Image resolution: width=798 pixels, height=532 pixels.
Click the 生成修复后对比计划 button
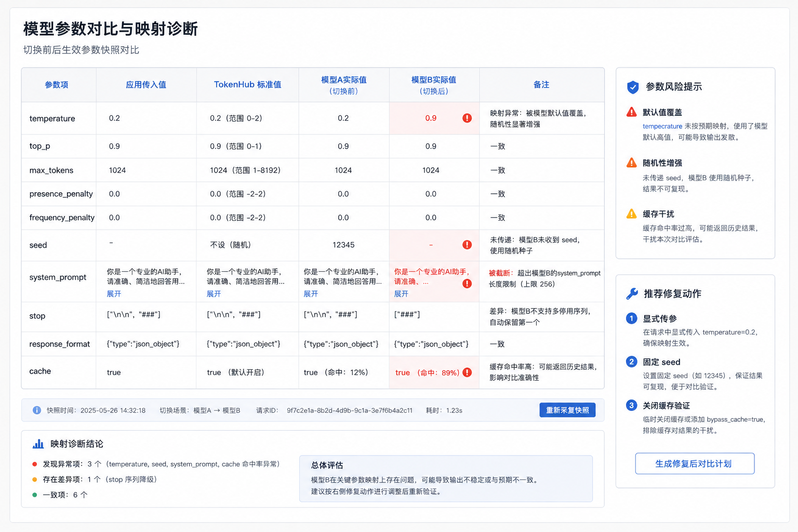point(695,463)
